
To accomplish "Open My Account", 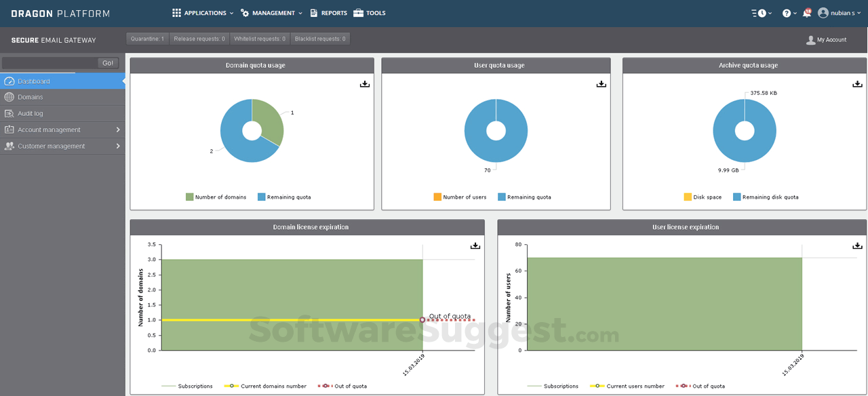I will tap(826, 39).
